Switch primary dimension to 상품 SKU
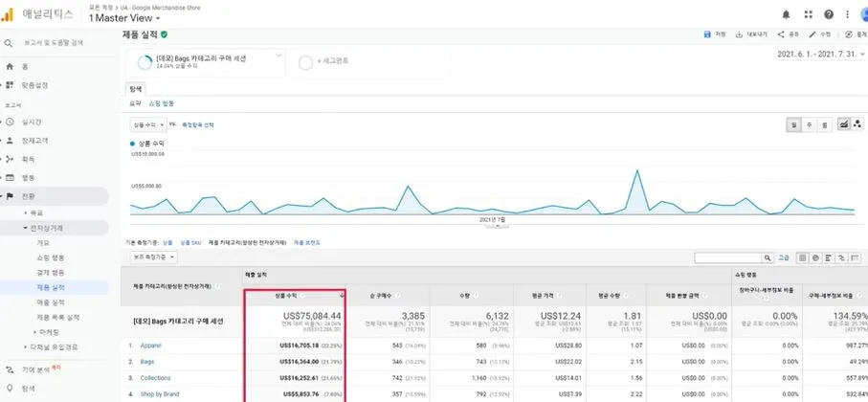This screenshot has width=868, height=402. coord(191,242)
